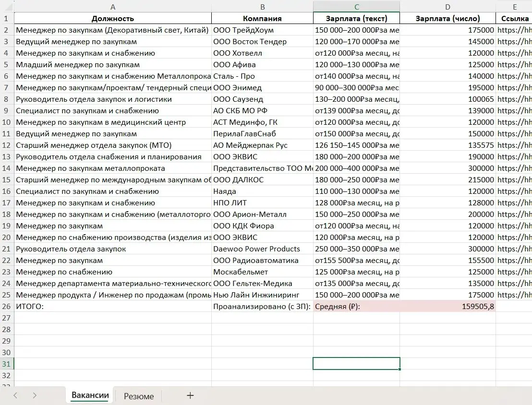Click salary value 135575
Screen dimensions: 532x405
click(x=447, y=145)
